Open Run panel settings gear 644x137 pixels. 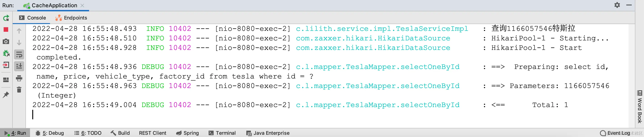pos(617,5)
